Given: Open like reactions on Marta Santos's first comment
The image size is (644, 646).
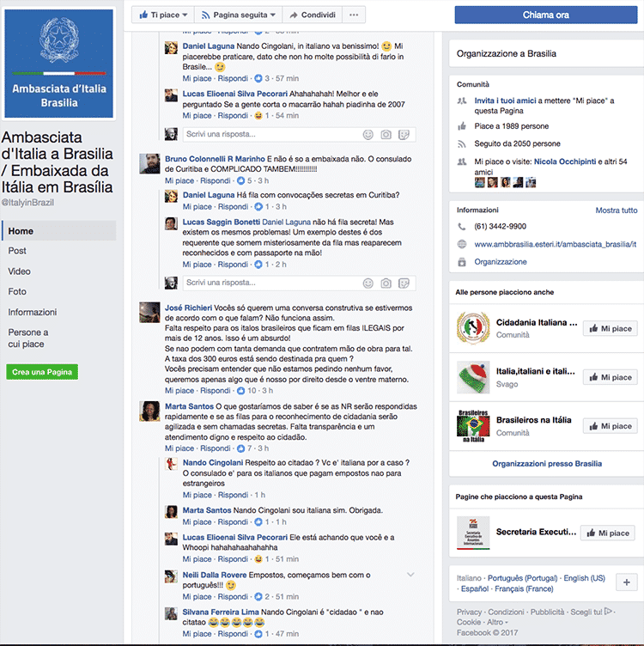Looking at the screenshot, I should pos(244,448).
